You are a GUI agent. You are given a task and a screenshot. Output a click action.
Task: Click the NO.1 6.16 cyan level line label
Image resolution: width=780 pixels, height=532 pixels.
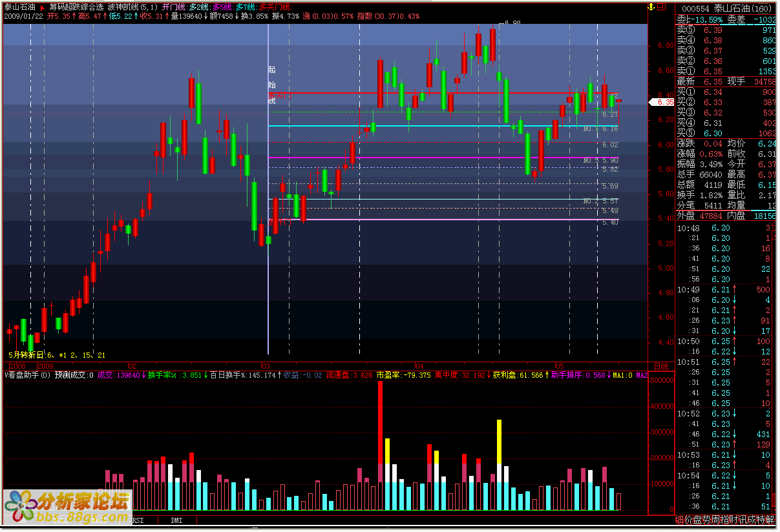pyautogui.click(x=600, y=129)
